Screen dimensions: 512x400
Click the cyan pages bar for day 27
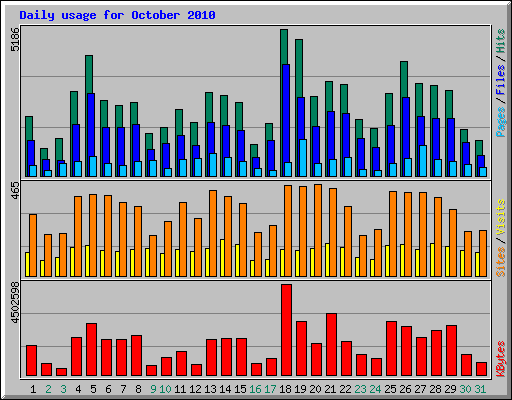(x=423, y=161)
